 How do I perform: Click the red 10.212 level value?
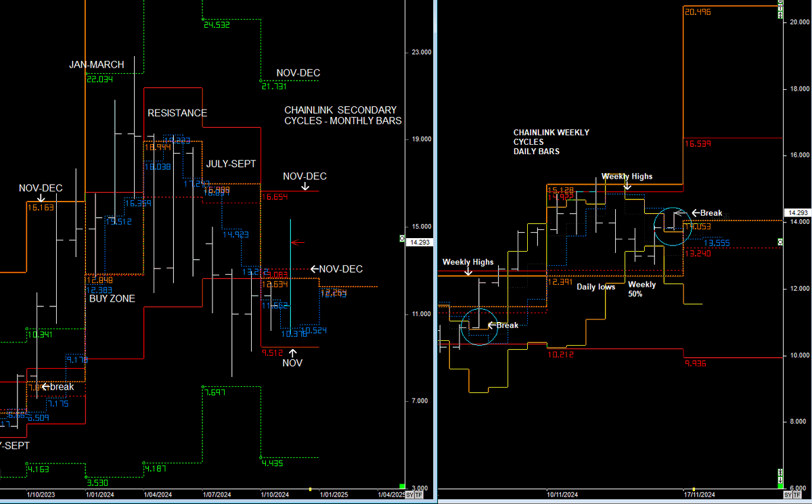click(561, 354)
